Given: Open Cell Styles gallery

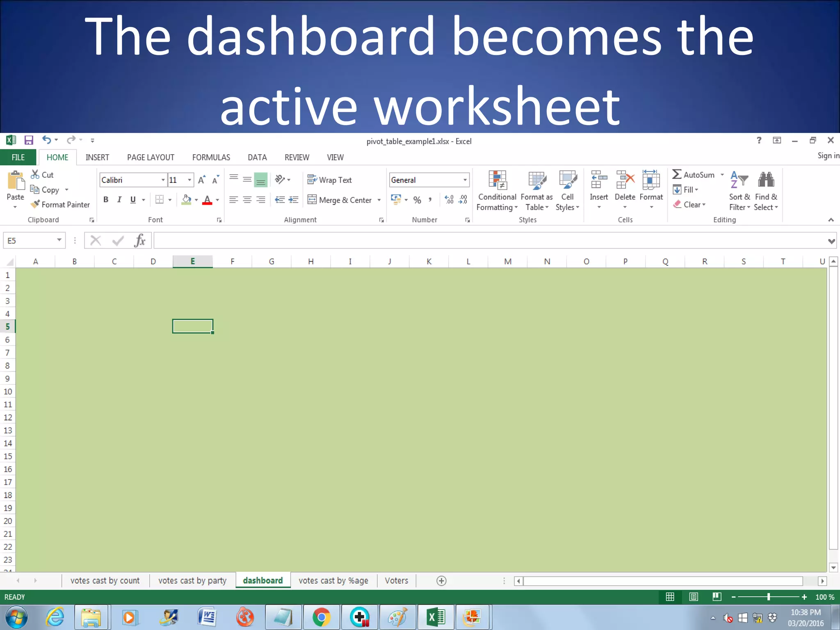Looking at the screenshot, I should 568,191.
